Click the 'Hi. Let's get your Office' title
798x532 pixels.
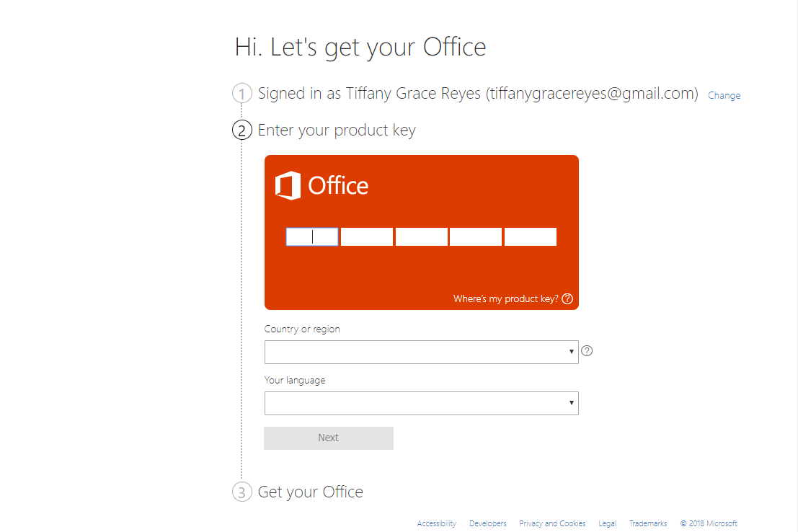(360, 48)
